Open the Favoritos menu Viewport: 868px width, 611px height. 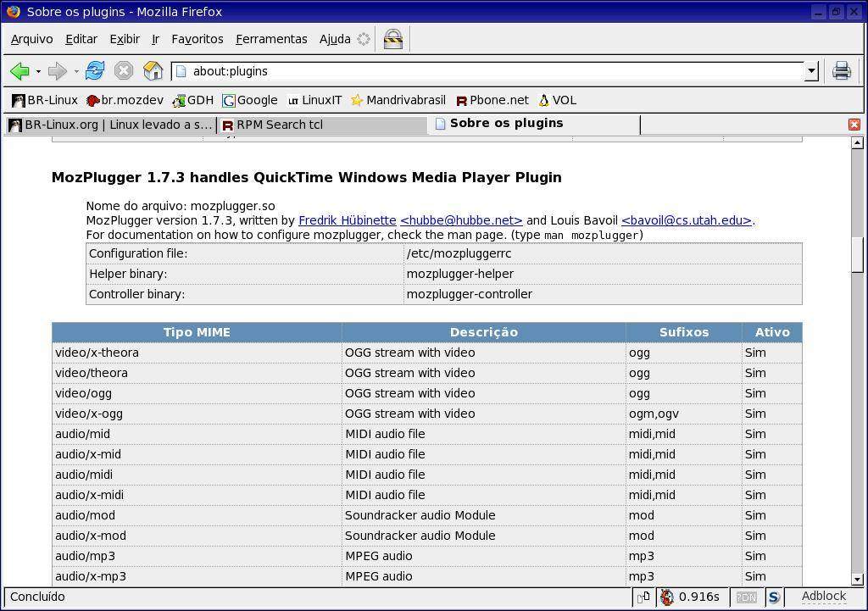[198, 39]
